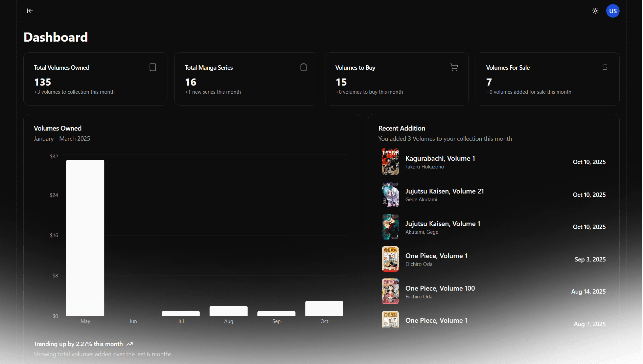The image size is (643, 364).
Task: Click the Oct bar in the chart
Action: tap(324, 309)
